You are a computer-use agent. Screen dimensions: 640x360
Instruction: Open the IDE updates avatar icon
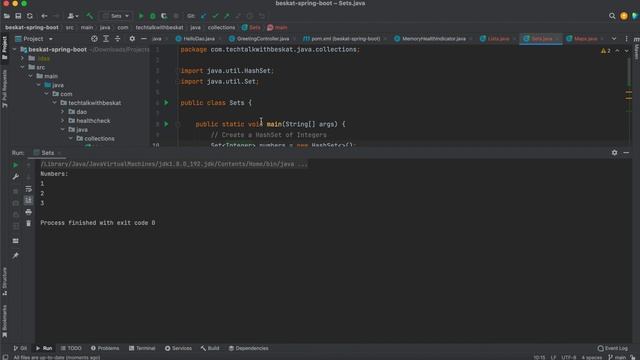coord(624,16)
